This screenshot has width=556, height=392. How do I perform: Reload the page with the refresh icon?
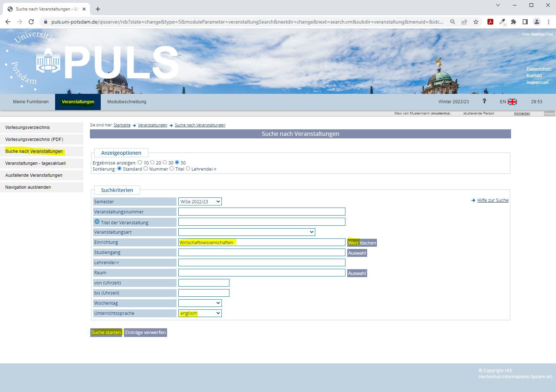(x=31, y=22)
